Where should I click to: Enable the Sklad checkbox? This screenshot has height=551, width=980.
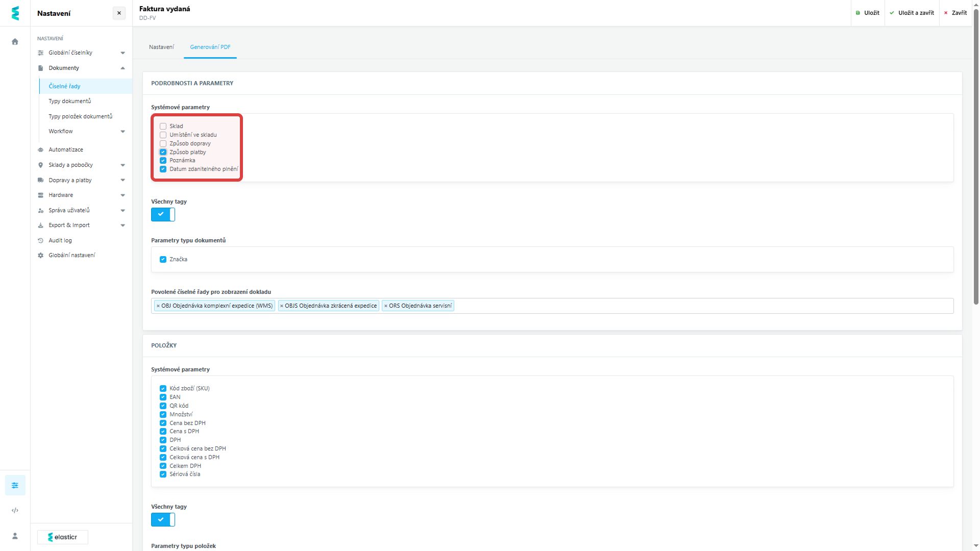coord(163,126)
